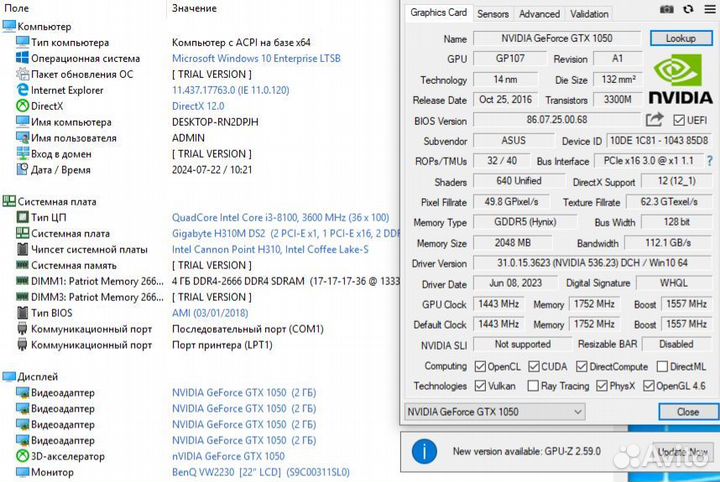720x482 pixels.
Task: Click the blue info icon in update notice
Action: pyautogui.click(x=424, y=451)
